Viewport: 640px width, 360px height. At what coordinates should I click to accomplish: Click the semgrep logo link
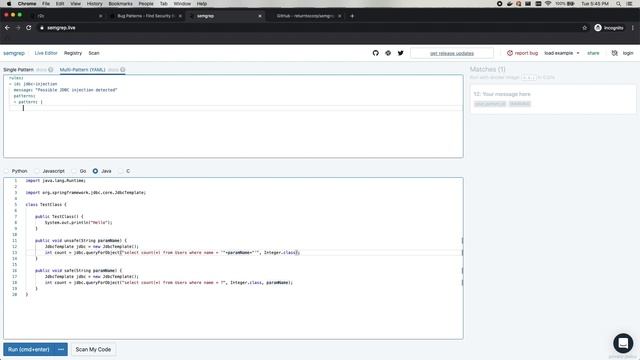[14, 53]
